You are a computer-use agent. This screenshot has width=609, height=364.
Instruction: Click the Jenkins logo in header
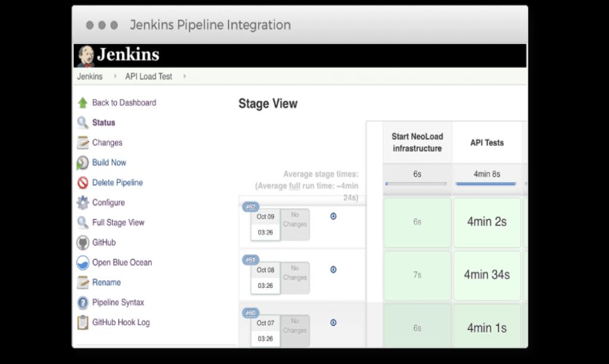(119, 55)
